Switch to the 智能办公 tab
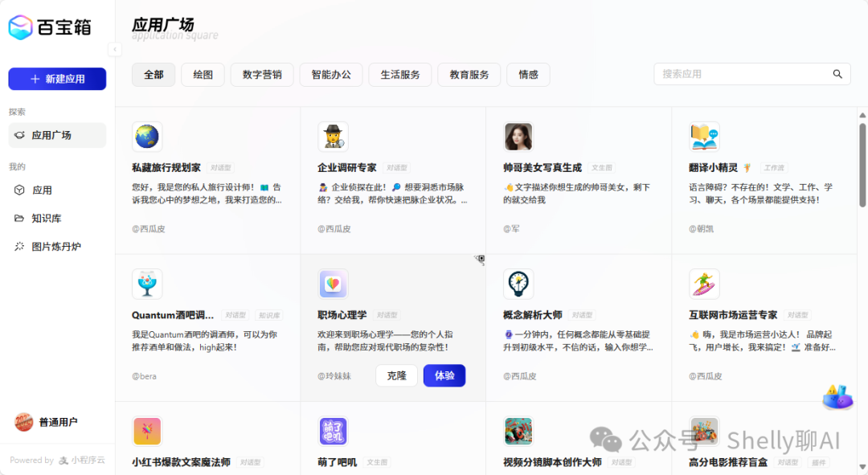The height and width of the screenshot is (475, 868). pyautogui.click(x=331, y=74)
